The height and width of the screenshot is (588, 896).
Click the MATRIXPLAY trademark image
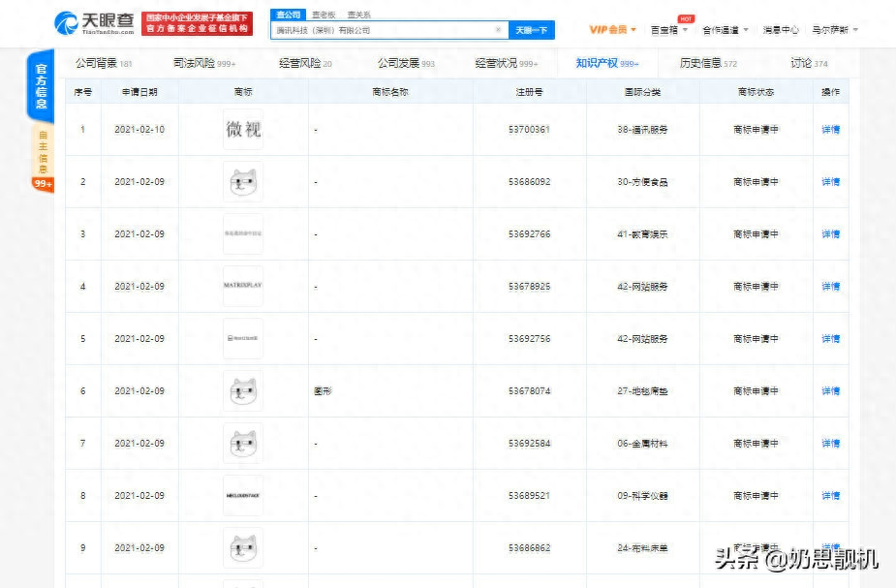243,287
